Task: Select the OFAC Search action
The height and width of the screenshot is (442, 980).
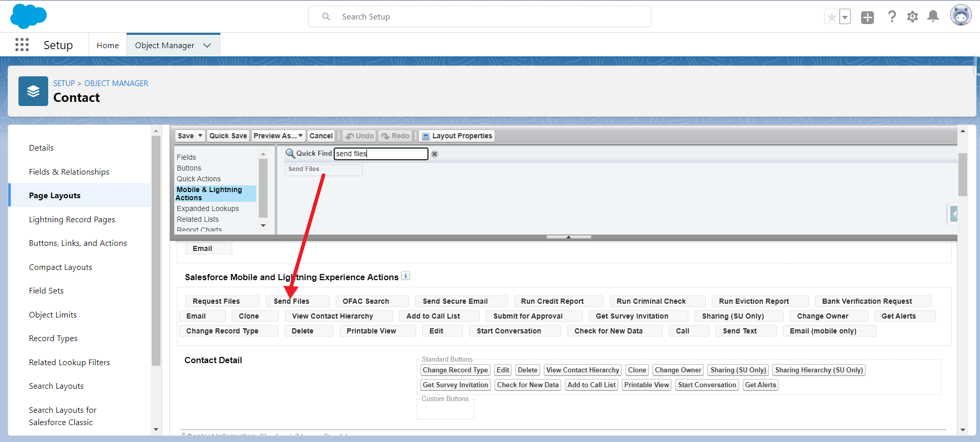Action: [372, 301]
